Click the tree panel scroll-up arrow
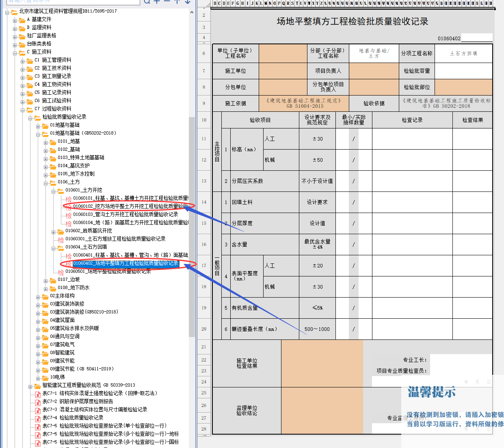The image size is (504, 448). click(192, 12)
